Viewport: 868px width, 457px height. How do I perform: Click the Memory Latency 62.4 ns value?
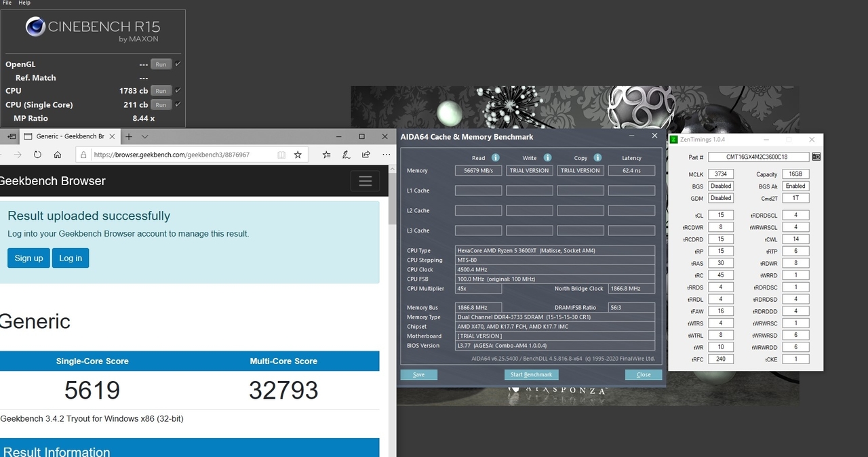pos(631,170)
